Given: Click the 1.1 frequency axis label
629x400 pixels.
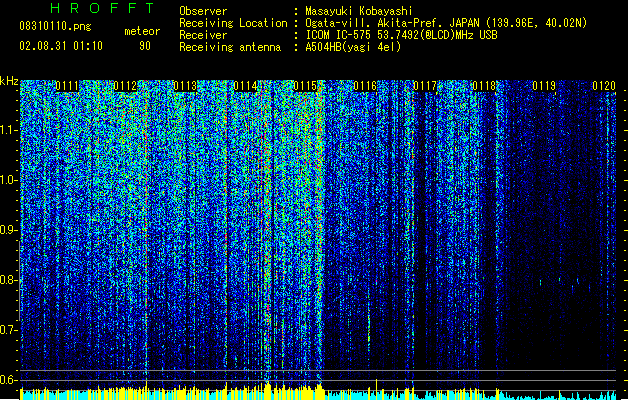Looking at the screenshot, I should (8, 130).
